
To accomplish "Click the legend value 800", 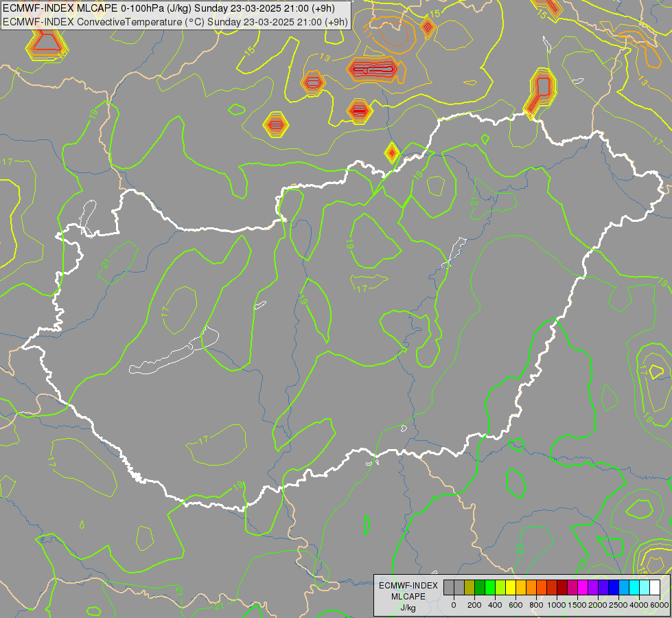I will pos(536,605).
